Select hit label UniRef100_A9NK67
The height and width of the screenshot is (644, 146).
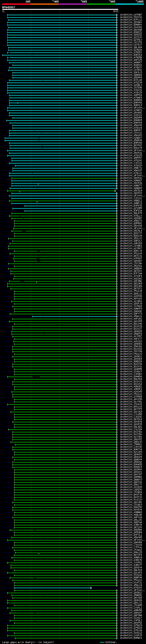(131, 180)
